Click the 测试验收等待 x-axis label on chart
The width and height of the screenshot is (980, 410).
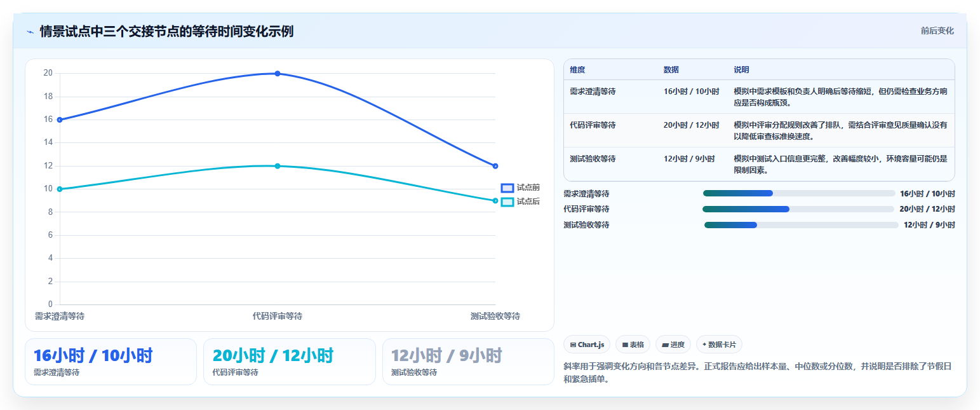[495, 316]
